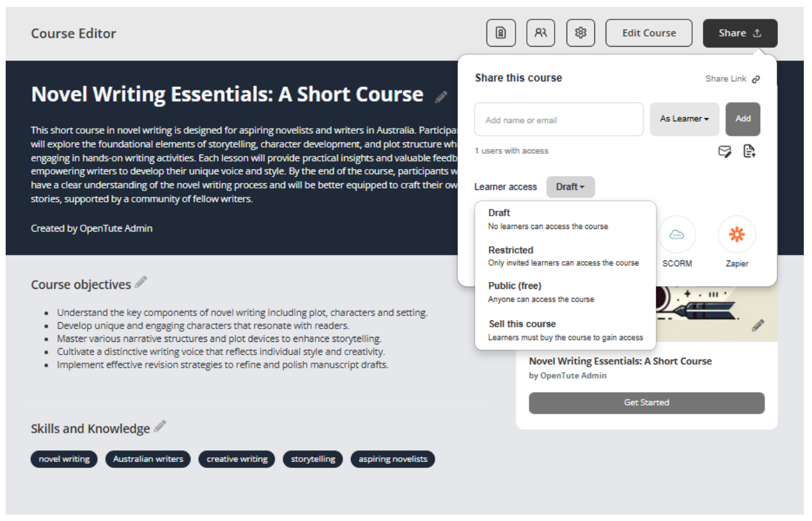Open course settings gear icon
Viewport: 812px width, 521px height.
click(x=580, y=33)
